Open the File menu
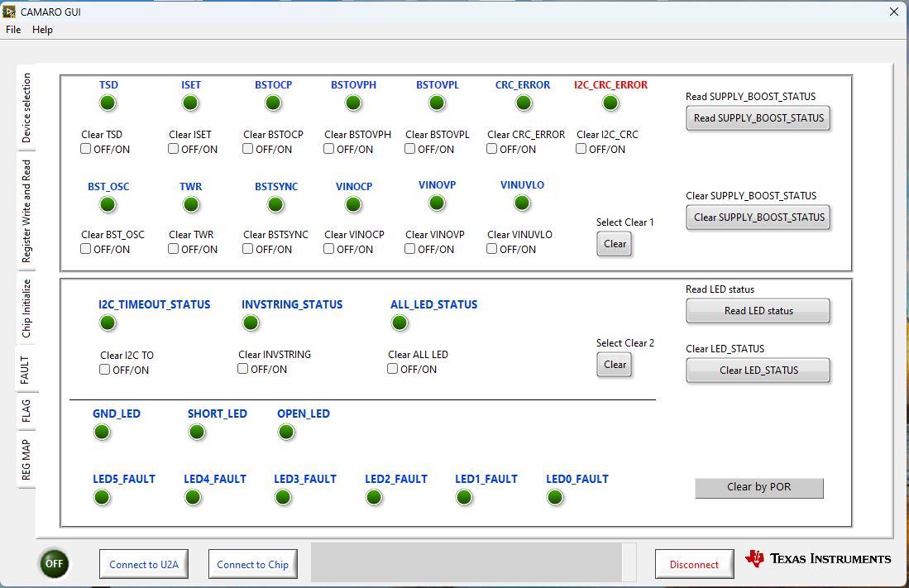909x588 pixels. (13, 30)
